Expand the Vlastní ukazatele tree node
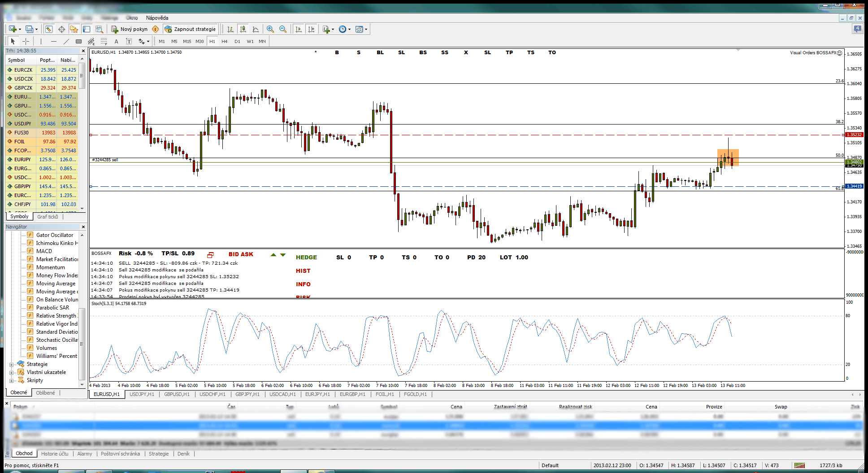868x473 pixels. (x=12, y=373)
